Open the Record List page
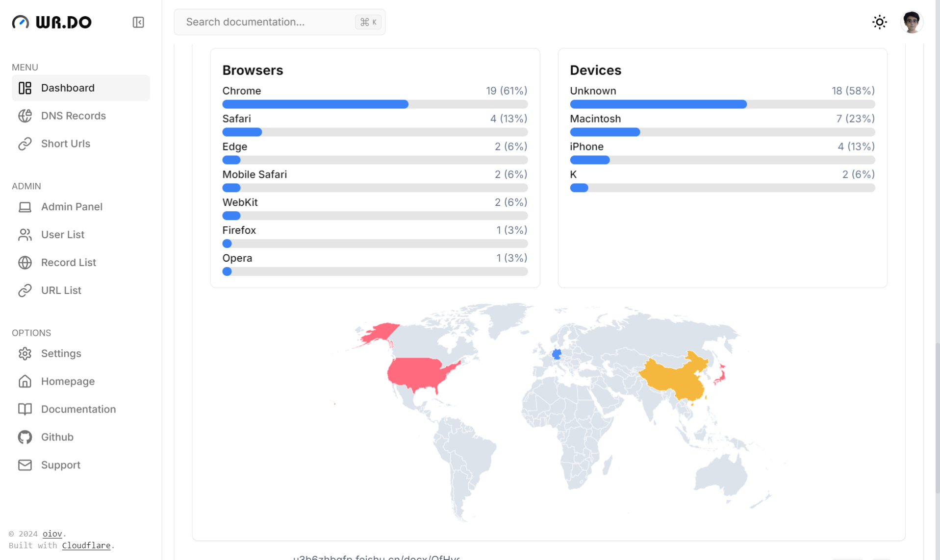Viewport: 940px width, 560px height. 68,263
